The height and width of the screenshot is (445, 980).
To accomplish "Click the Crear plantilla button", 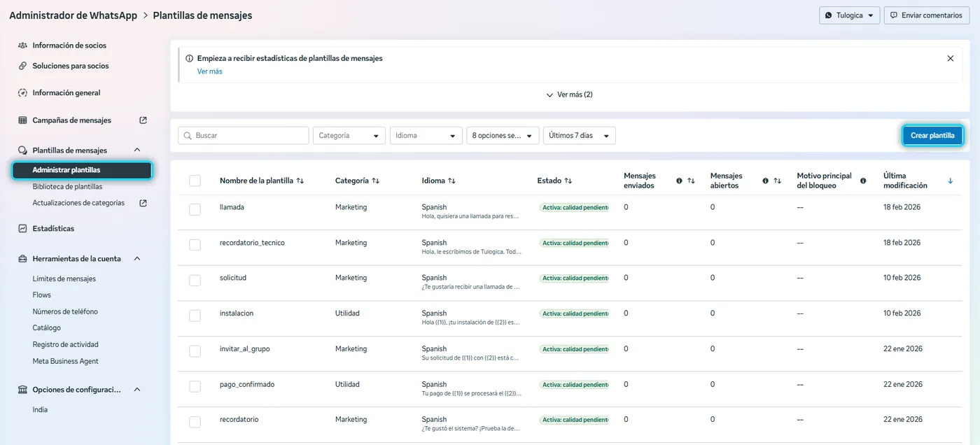I will pos(932,136).
